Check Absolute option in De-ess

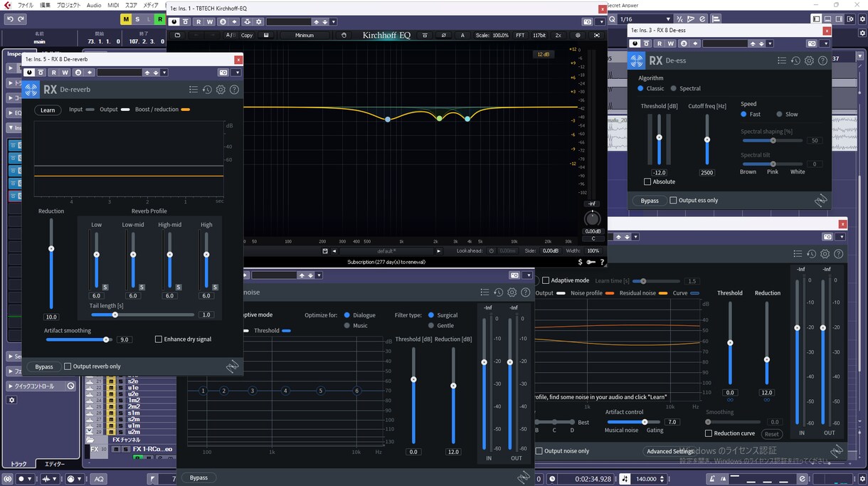647,181
